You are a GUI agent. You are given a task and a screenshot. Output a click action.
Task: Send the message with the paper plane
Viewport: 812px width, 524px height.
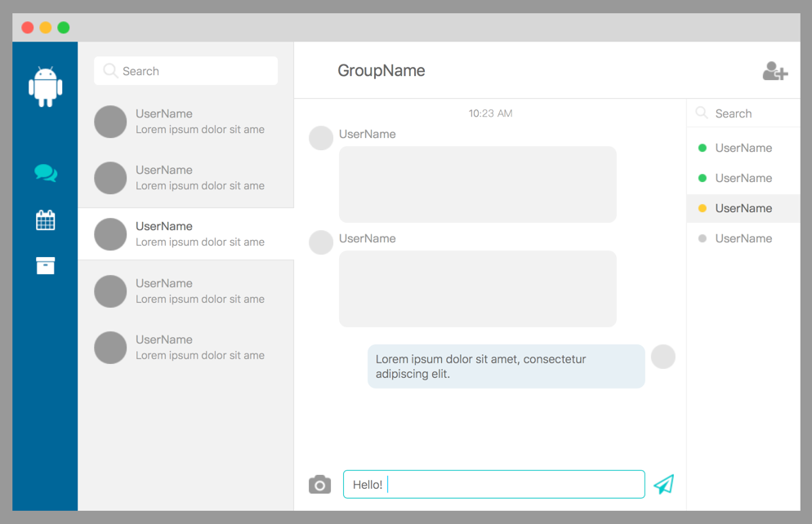pos(663,484)
